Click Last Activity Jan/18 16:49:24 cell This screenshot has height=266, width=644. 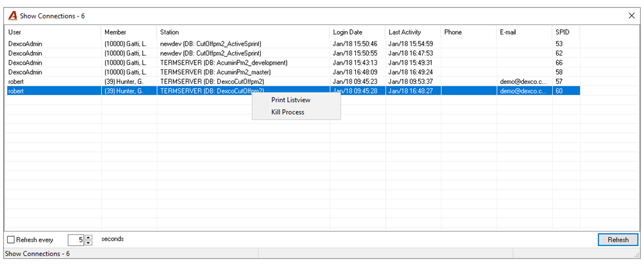[x=411, y=72]
